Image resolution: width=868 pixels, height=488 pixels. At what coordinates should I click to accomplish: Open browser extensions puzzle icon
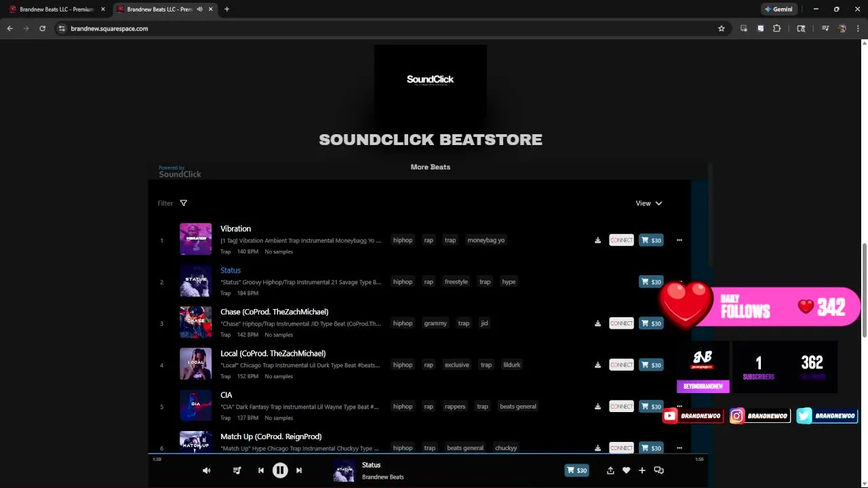[x=776, y=28]
